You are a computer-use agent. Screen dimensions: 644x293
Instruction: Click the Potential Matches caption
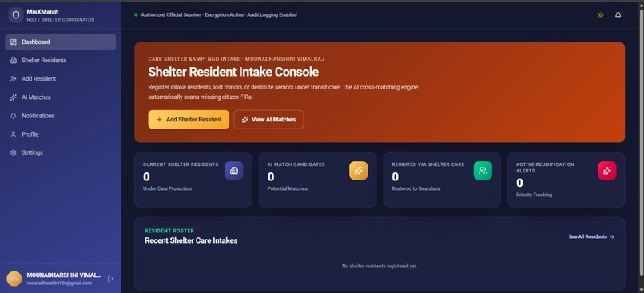pos(287,188)
